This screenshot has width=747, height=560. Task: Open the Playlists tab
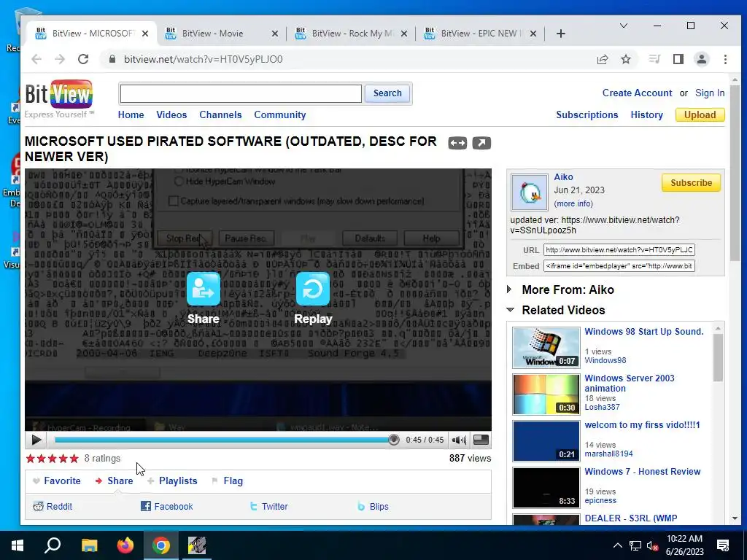coord(172,481)
